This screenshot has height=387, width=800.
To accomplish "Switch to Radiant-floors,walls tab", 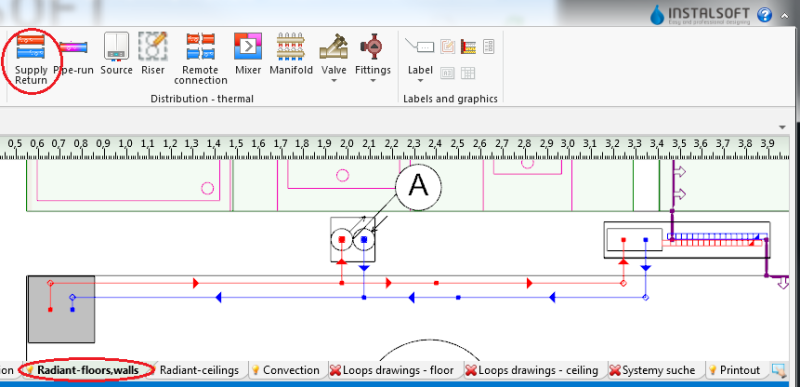I will 87,370.
